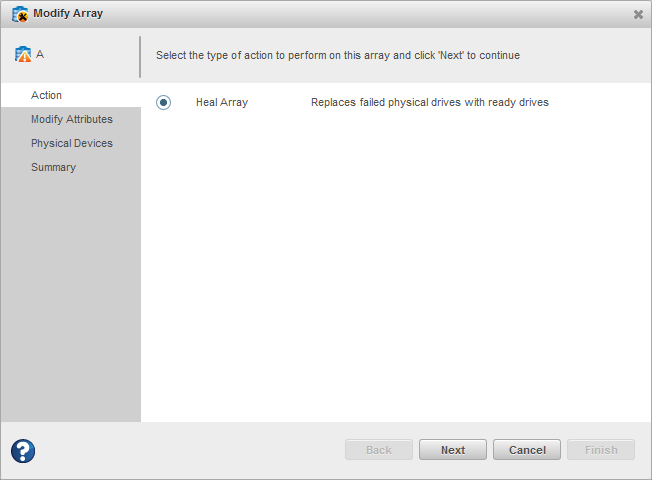Click the 'Modify Array' title text
The width and height of the screenshot is (652, 480).
[68, 14]
